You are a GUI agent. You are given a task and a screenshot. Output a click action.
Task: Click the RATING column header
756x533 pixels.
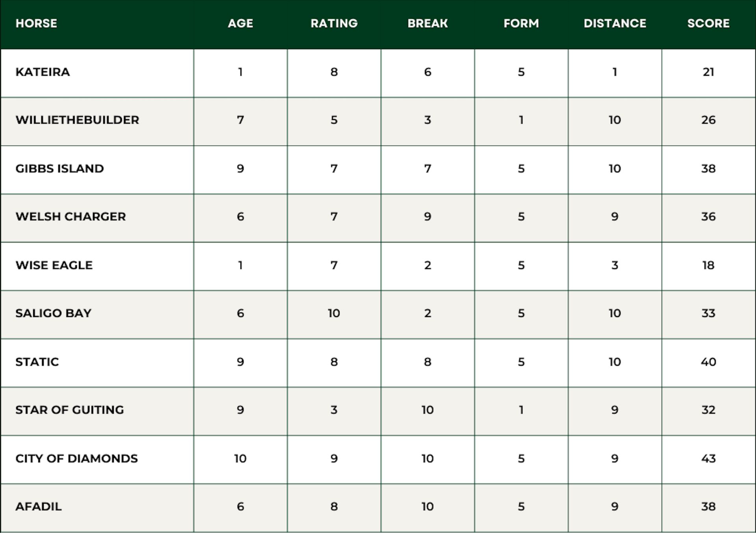(334, 23)
